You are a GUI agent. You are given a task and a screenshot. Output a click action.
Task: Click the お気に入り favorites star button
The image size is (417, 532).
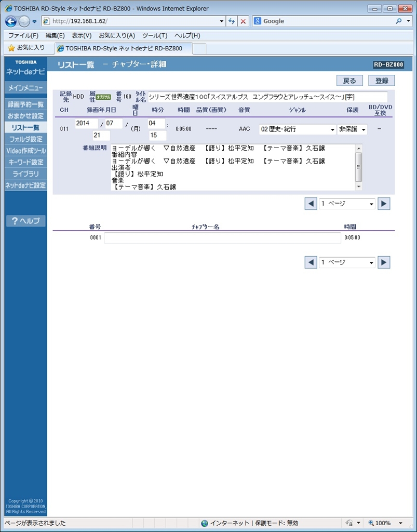pos(26,48)
